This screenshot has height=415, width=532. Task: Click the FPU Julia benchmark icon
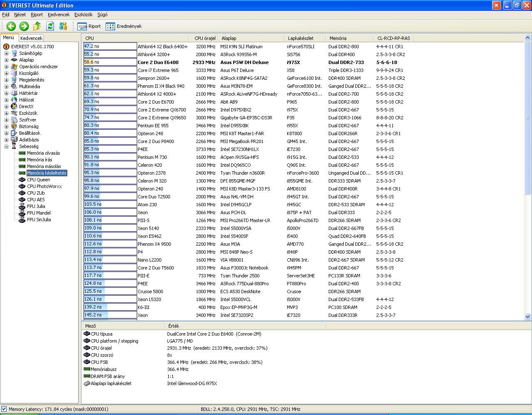(22, 206)
